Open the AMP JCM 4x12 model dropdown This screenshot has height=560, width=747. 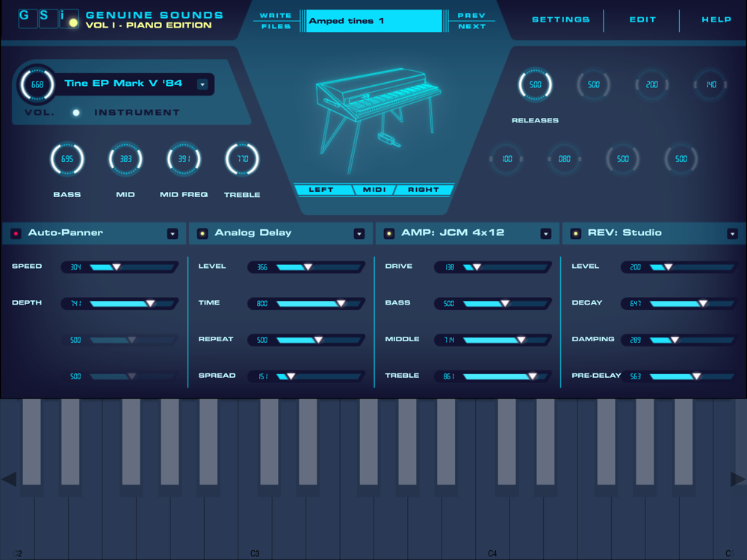click(546, 233)
